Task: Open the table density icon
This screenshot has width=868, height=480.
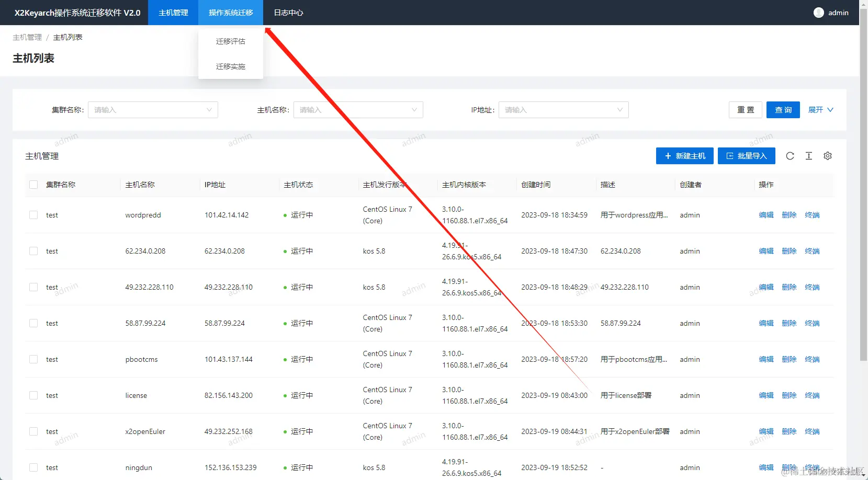Action: coord(809,156)
